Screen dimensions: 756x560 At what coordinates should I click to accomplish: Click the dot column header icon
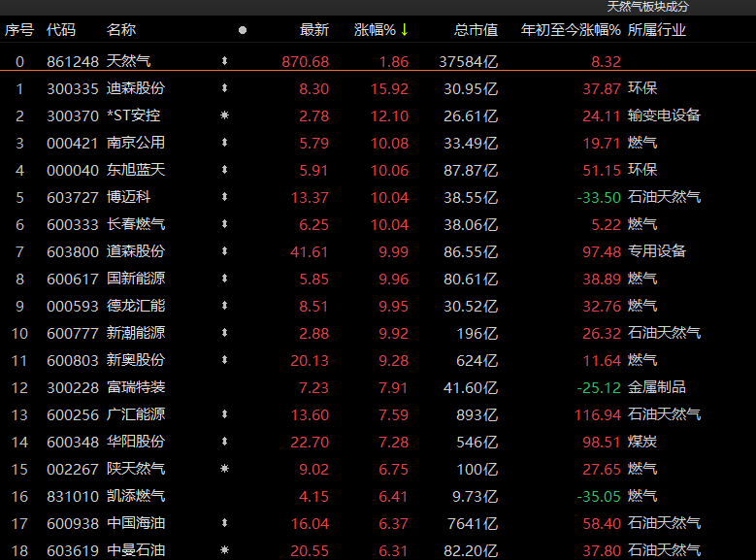click(243, 30)
